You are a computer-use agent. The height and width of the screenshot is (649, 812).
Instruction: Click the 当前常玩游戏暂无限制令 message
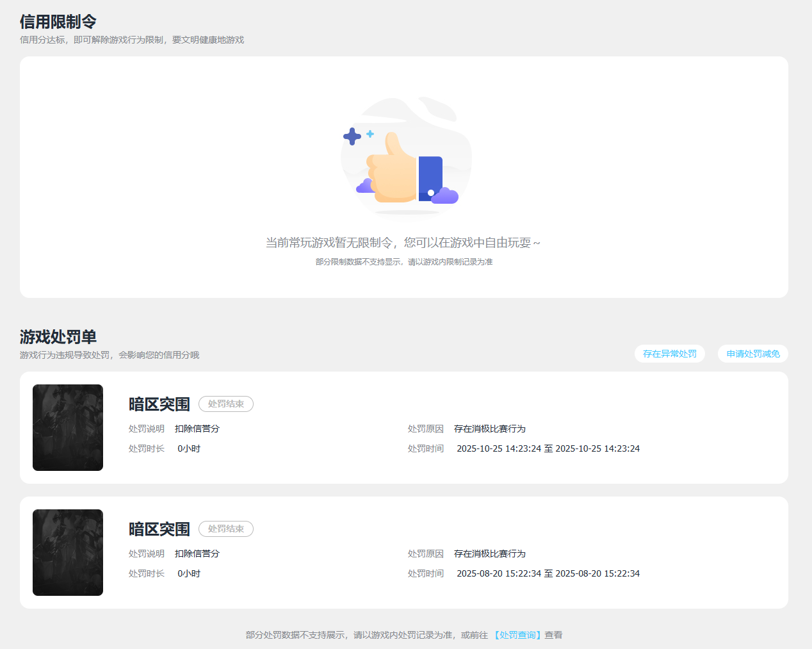[403, 243]
